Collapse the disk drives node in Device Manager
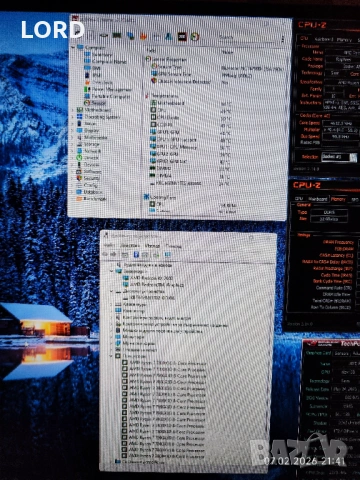360x480 pixels. [112, 292]
